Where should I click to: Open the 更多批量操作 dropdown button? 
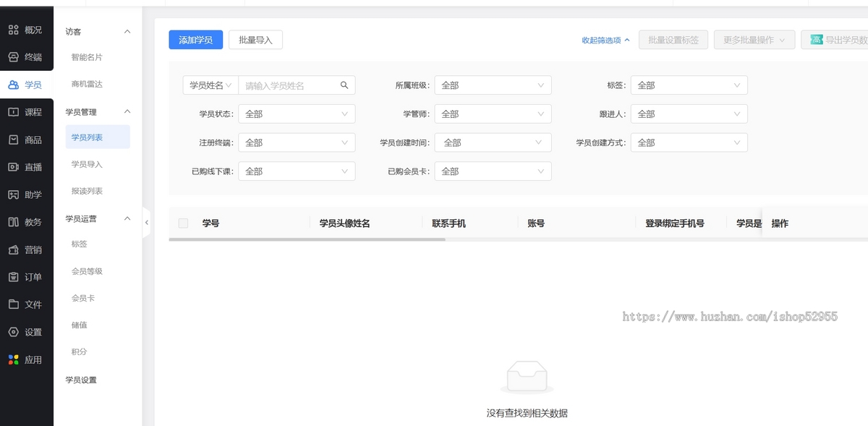point(754,40)
